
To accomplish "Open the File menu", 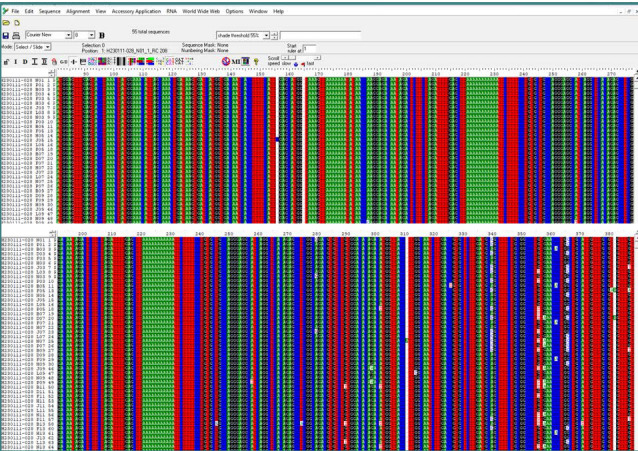I will pos(15,11).
